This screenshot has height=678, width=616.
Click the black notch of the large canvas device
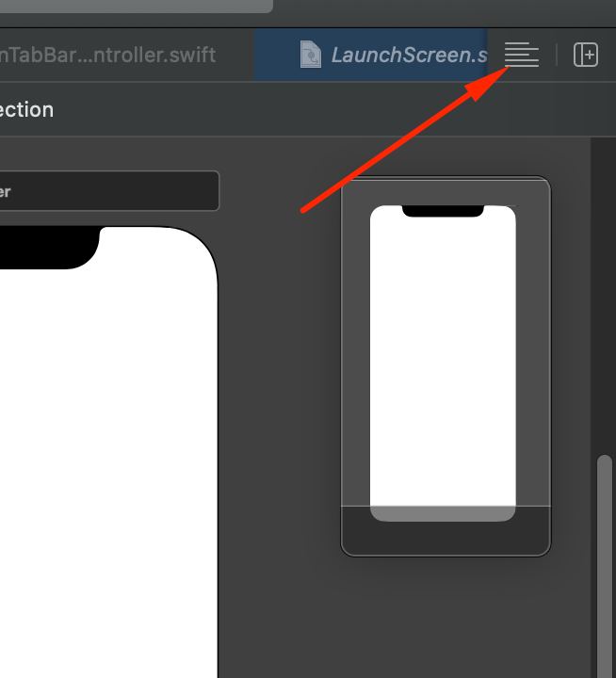click(49, 248)
